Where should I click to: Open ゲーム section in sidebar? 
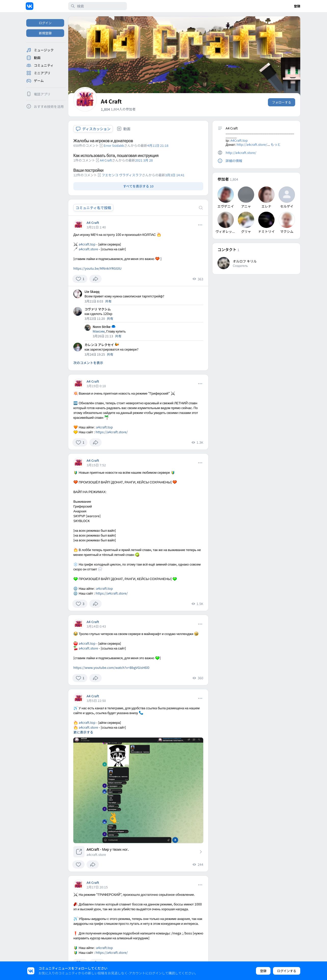pos(35,81)
